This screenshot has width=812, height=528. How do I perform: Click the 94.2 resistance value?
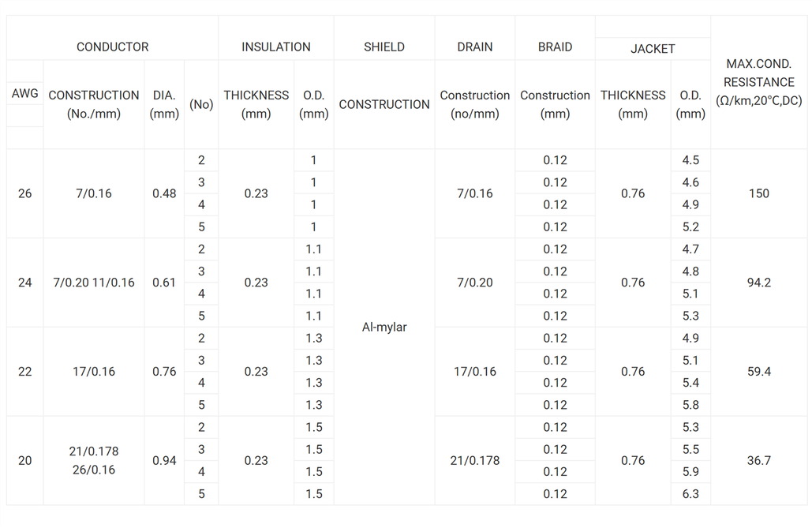pos(758,283)
